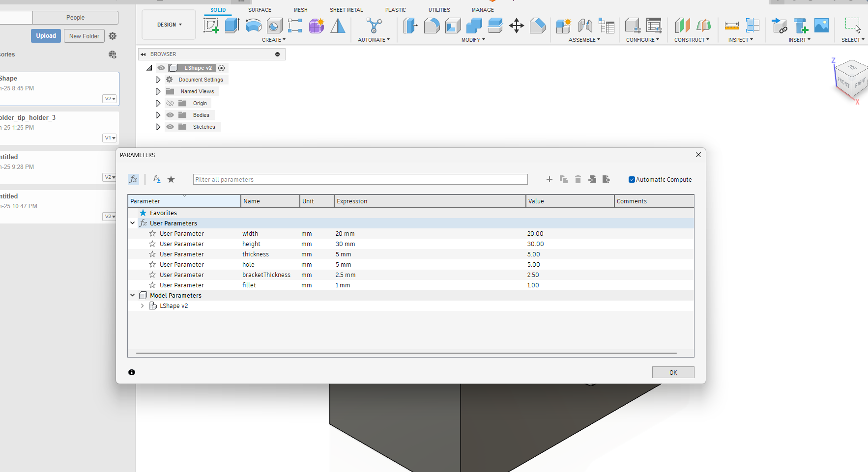Select the Mirror tool
868x472 pixels.
338,25
